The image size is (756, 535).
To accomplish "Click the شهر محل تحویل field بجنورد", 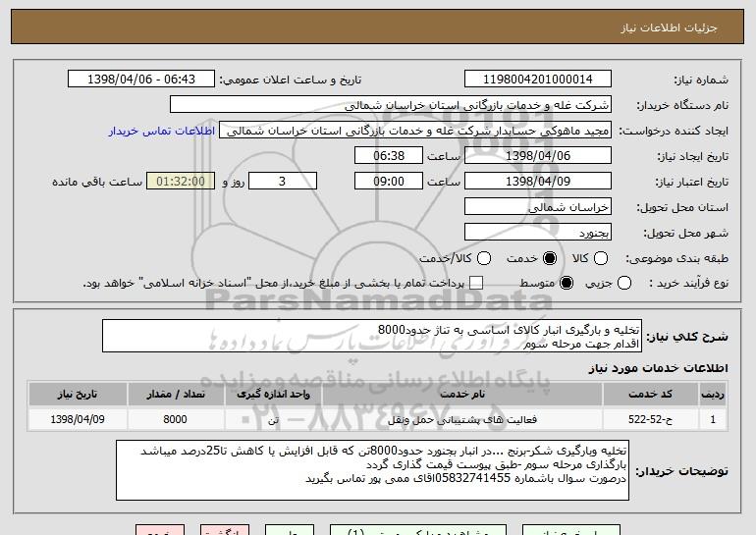I will [538, 233].
